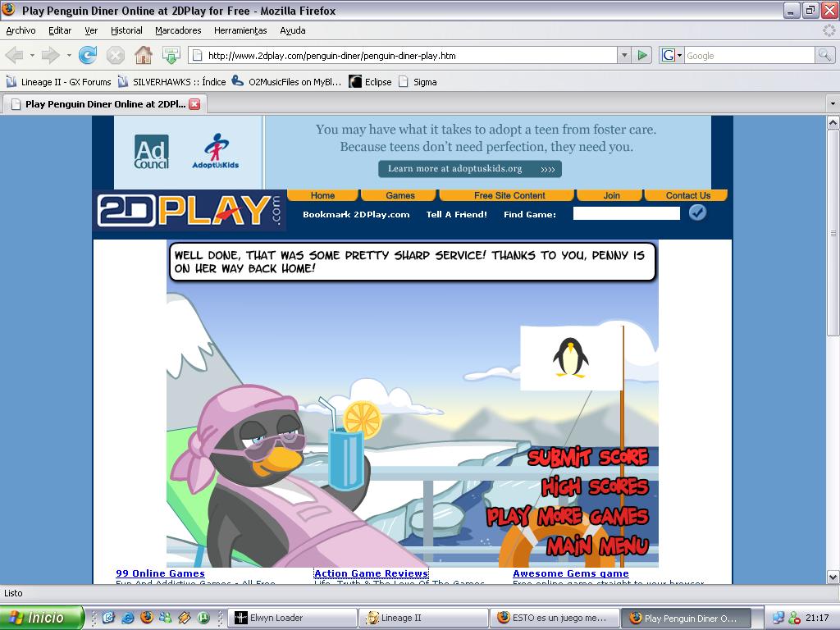Open the Ayuda menu

coord(293,30)
